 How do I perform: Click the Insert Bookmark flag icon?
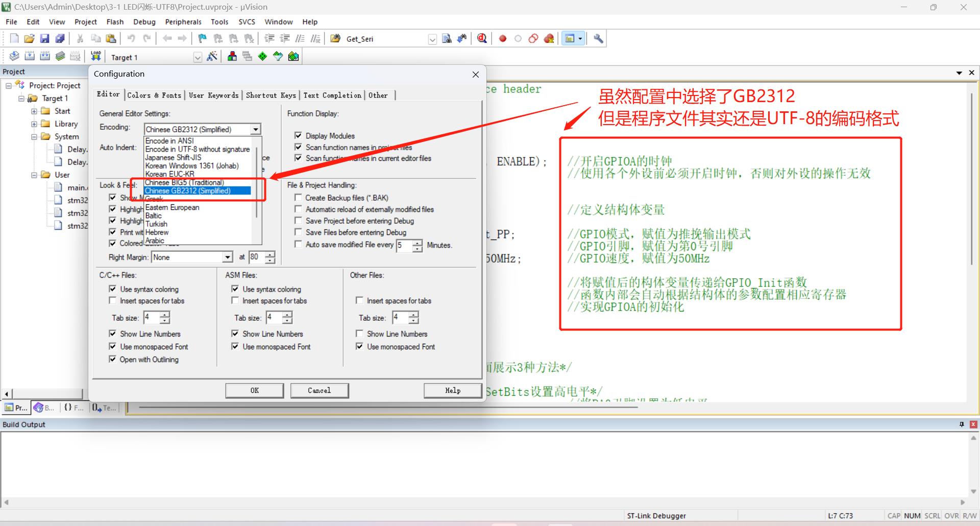pos(203,38)
